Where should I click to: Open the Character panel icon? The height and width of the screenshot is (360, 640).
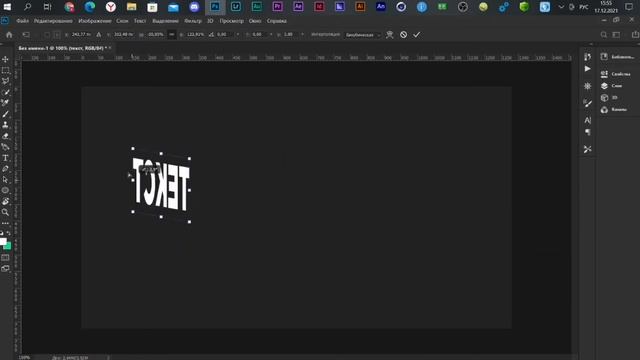587,120
